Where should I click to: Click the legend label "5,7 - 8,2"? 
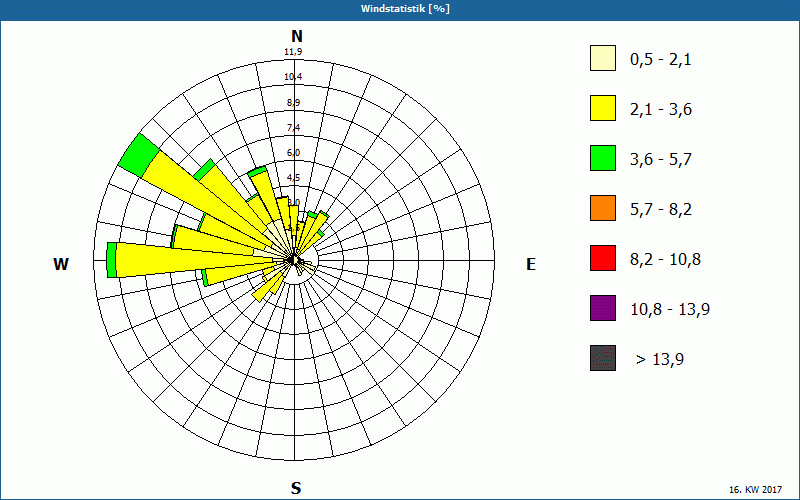pos(661,210)
